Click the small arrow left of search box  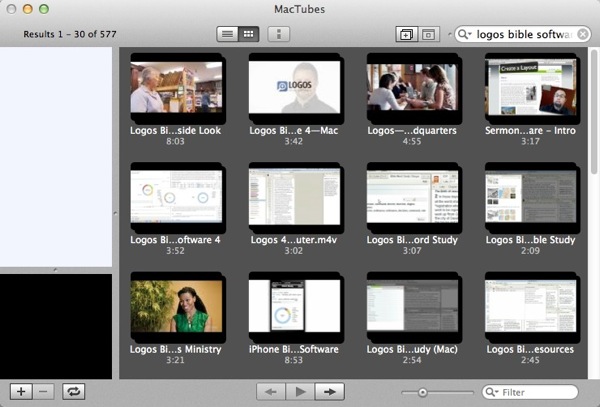[449, 34]
